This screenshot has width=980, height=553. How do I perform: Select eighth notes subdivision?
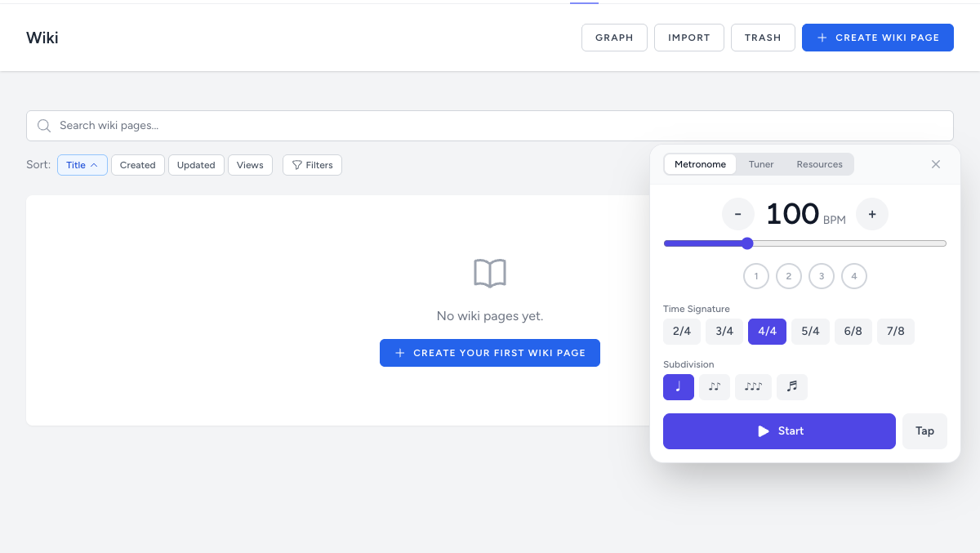(x=714, y=387)
